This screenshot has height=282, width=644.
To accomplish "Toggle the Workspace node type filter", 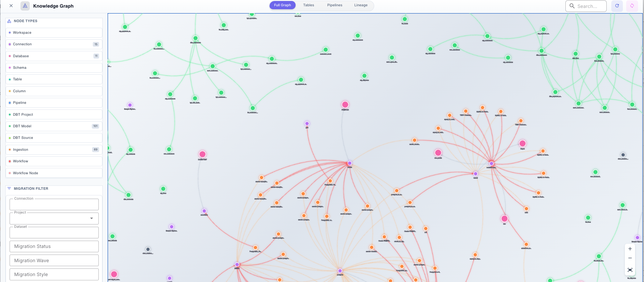I will click(x=54, y=33).
